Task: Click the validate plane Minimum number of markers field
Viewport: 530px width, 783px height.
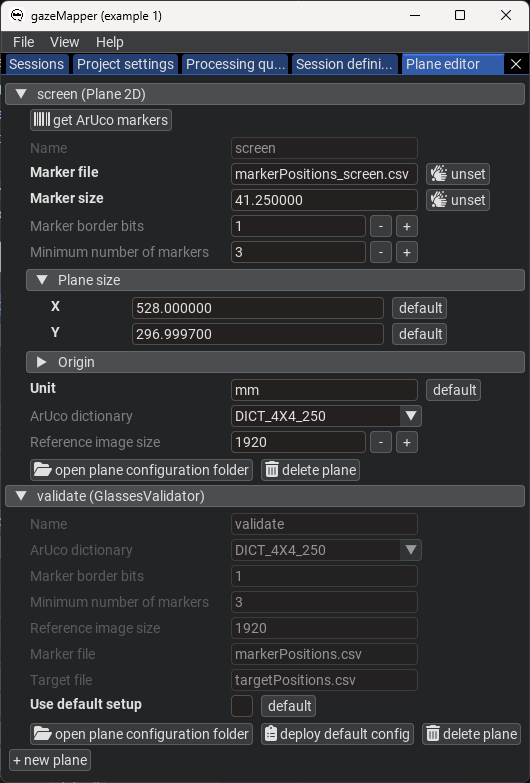Action: coord(324,602)
